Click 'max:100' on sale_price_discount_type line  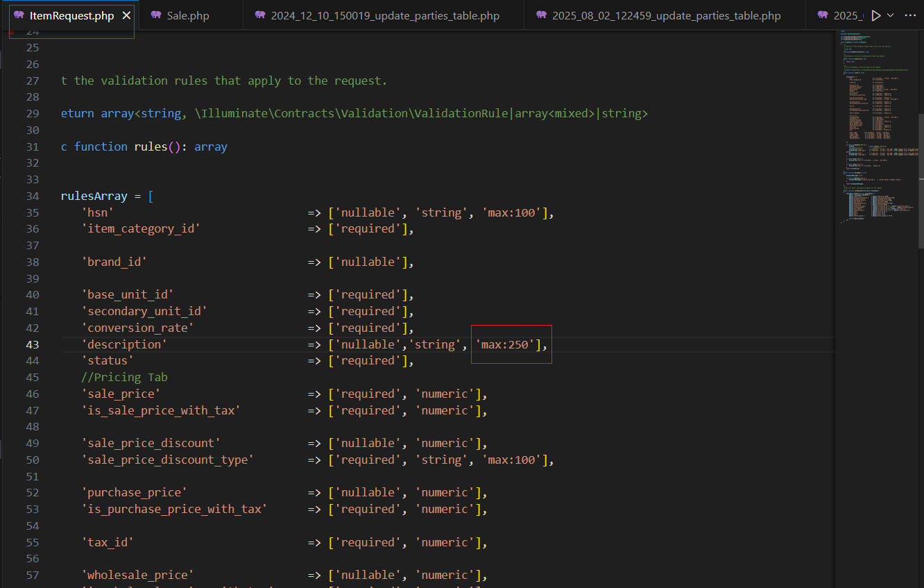tap(512, 460)
